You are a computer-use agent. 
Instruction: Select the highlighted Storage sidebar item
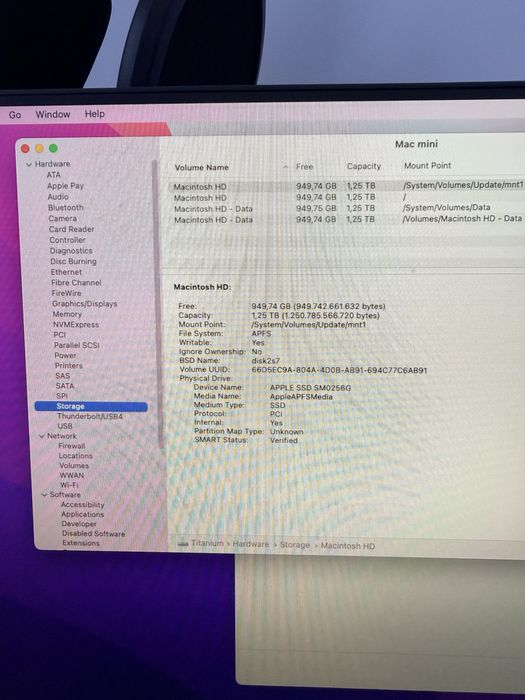91,406
